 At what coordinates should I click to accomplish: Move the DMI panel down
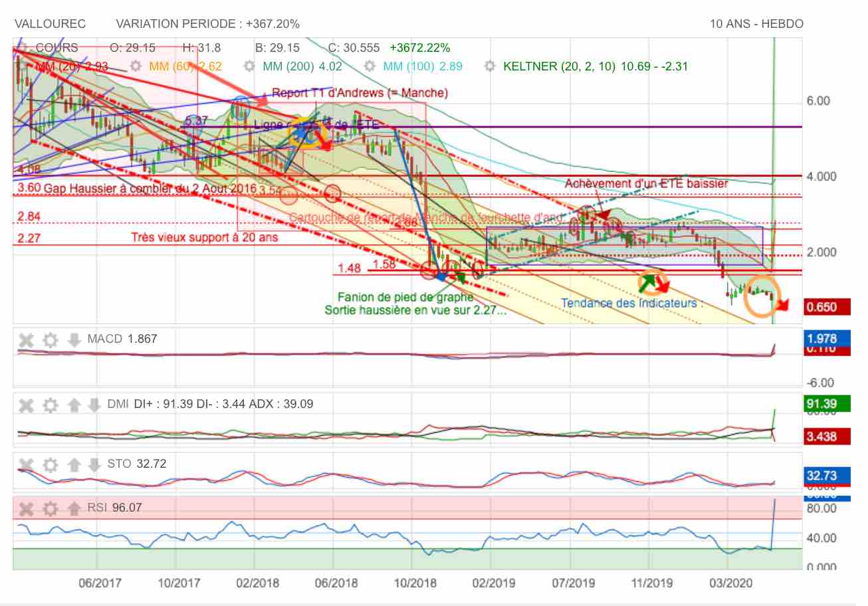pyautogui.click(x=95, y=405)
